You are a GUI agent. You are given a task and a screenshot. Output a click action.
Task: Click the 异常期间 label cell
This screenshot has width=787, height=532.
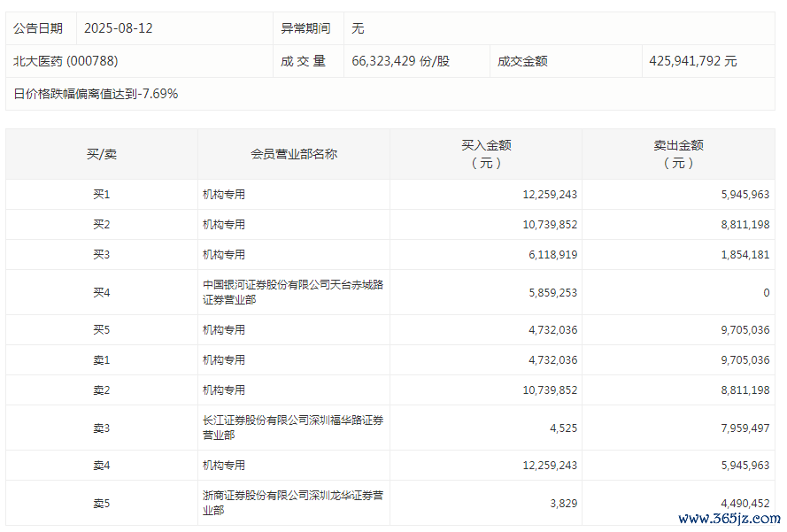click(x=305, y=28)
